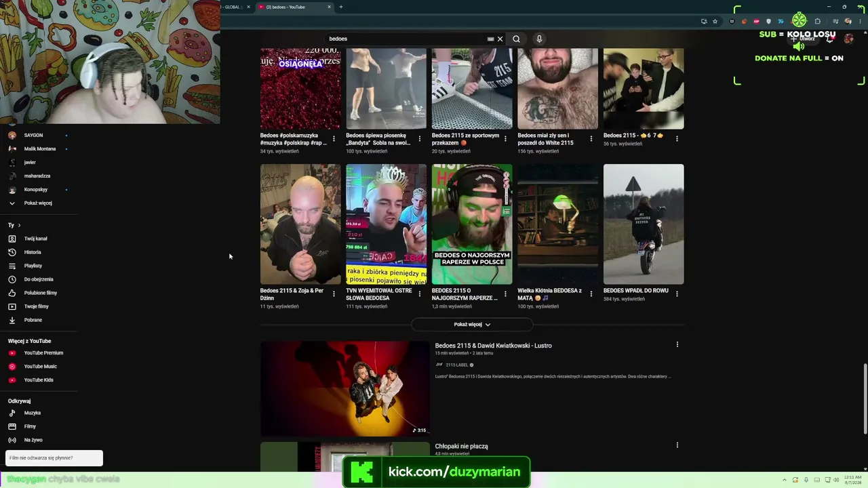Image resolution: width=868 pixels, height=488 pixels.
Task: Open the Filmy clapperboard icon
Action: tap(12, 426)
